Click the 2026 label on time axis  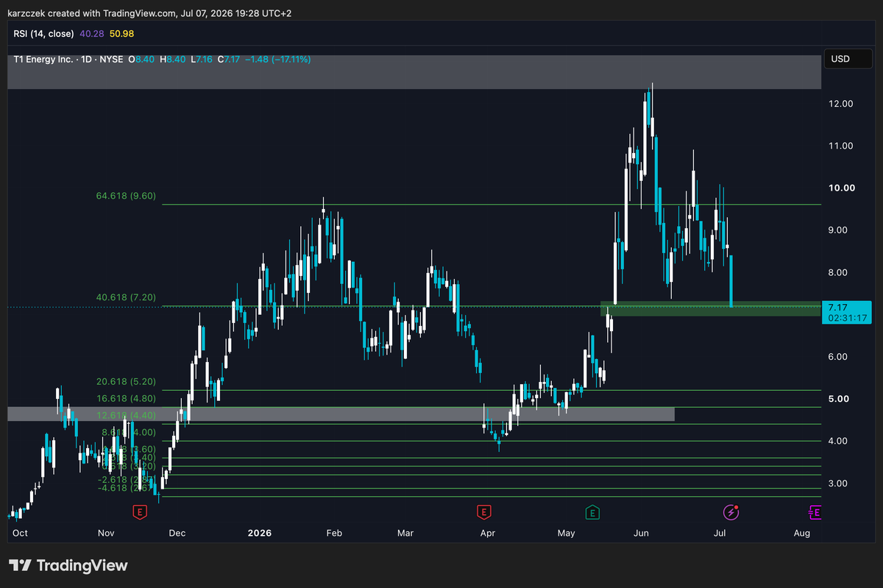259,533
